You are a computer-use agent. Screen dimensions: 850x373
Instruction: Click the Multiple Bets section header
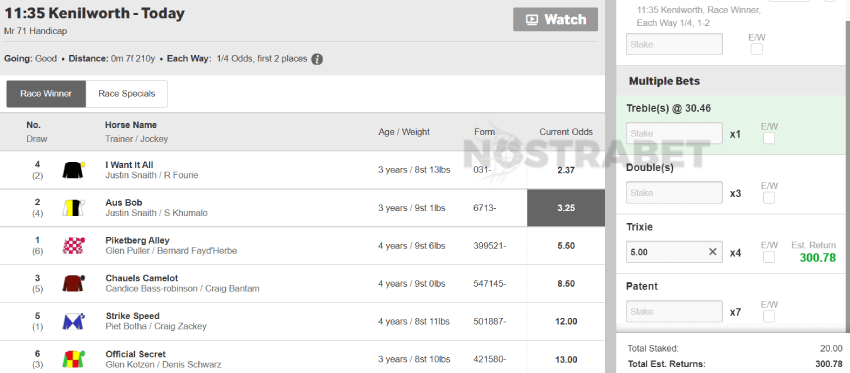point(664,81)
